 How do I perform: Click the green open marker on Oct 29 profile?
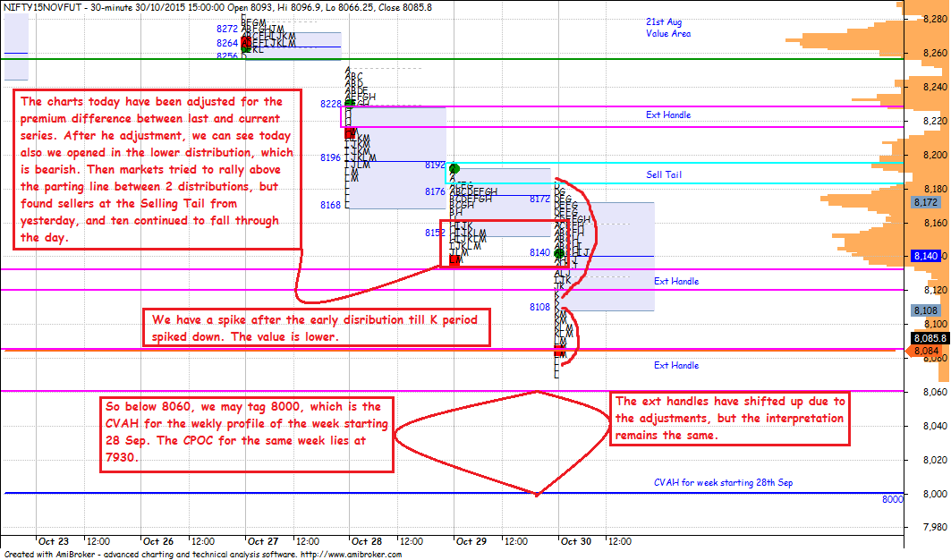coord(454,168)
